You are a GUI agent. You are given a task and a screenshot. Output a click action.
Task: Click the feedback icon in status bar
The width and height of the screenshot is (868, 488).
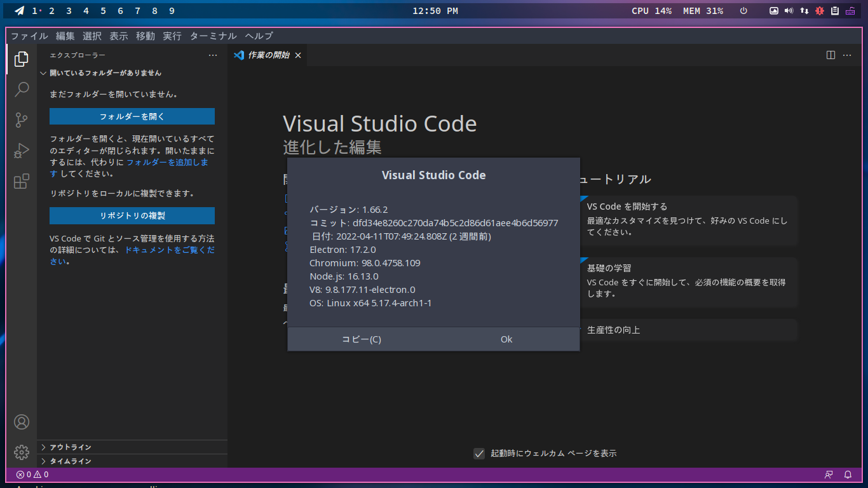click(x=829, y=475)
